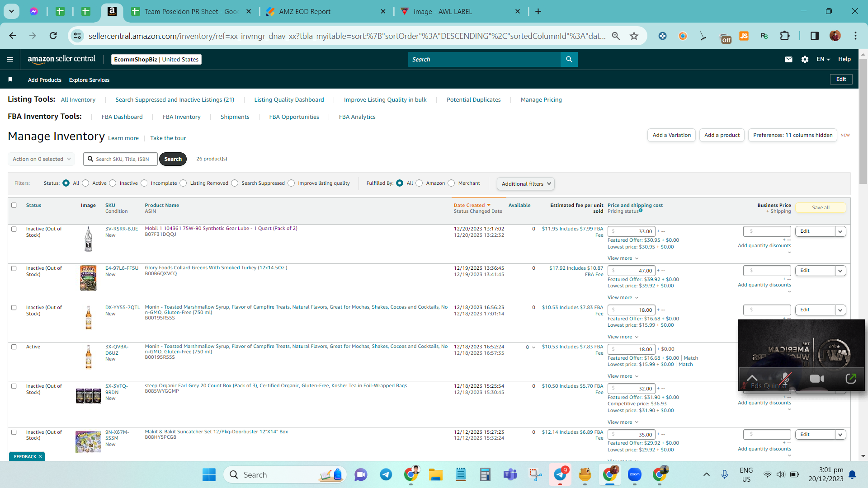The image size is (868, 488).
Task: Click the black Search button beside SKU field
Action: pyautogui.click(x=173, y=159)
